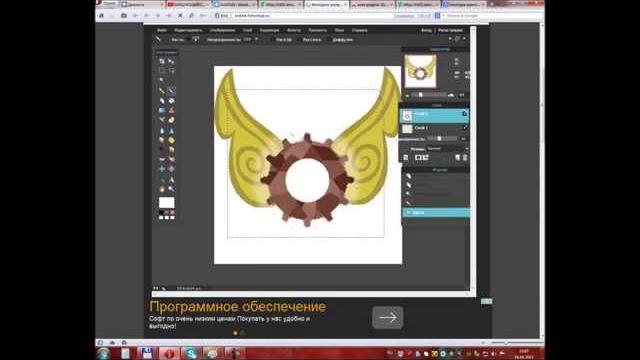
Task: Select the Move tool in the toolbox
Action: 171,61
